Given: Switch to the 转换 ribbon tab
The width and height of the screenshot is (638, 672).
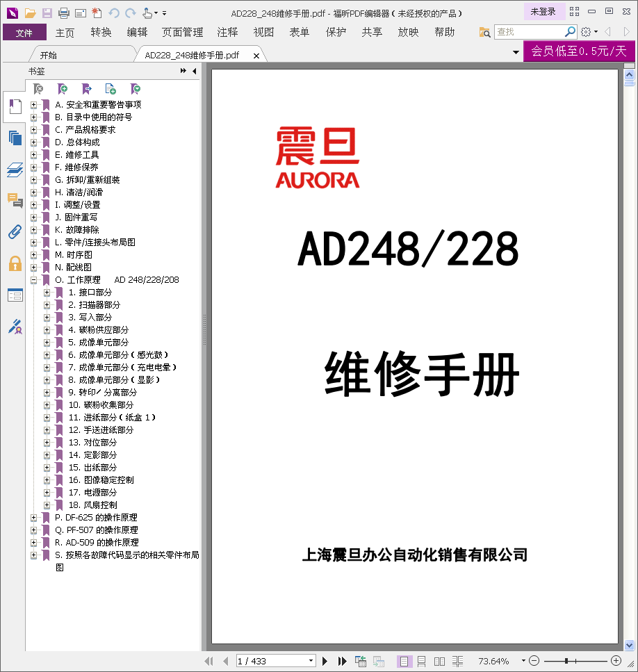Looking at the screenshot, I should pyautogui.click(x=101, y=32).
